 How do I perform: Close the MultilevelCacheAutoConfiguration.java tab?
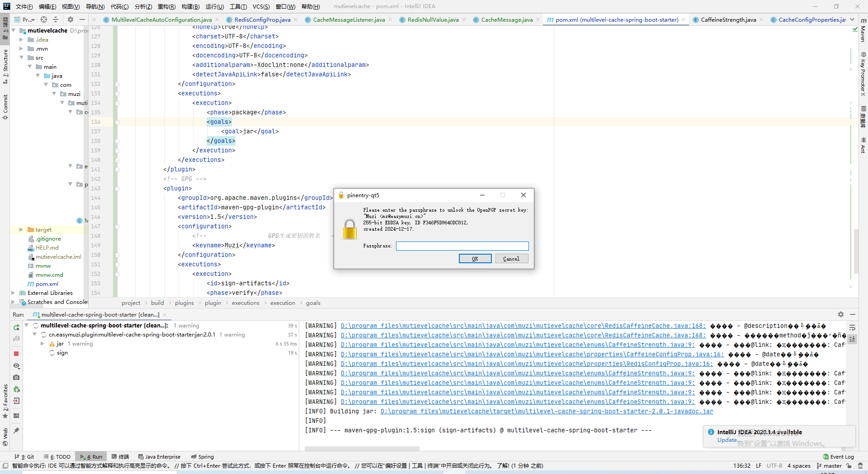pyautogui.click(x=217, y=19)
